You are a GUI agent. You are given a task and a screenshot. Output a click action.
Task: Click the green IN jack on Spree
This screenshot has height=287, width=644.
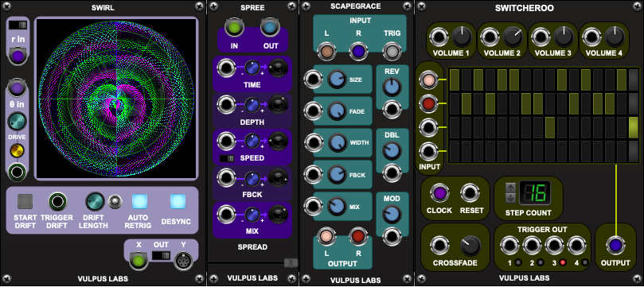[x=234, y=27]
